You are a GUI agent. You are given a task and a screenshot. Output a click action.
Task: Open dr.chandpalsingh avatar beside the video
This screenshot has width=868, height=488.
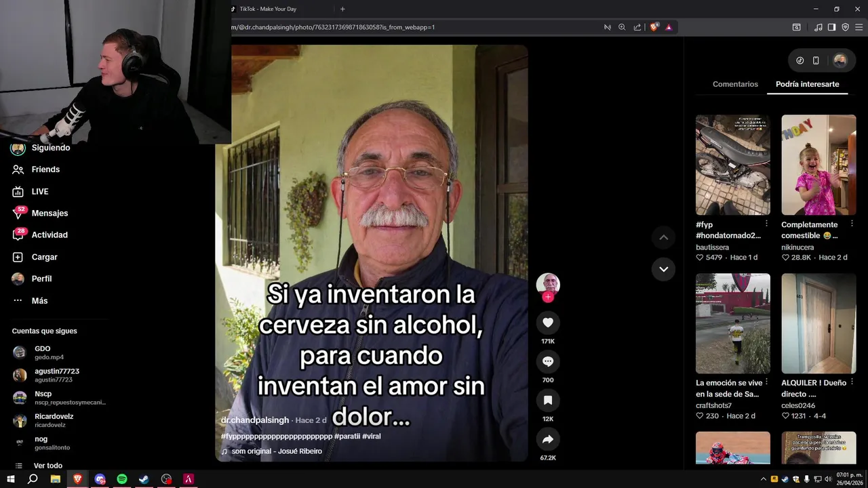pos(548,283)
